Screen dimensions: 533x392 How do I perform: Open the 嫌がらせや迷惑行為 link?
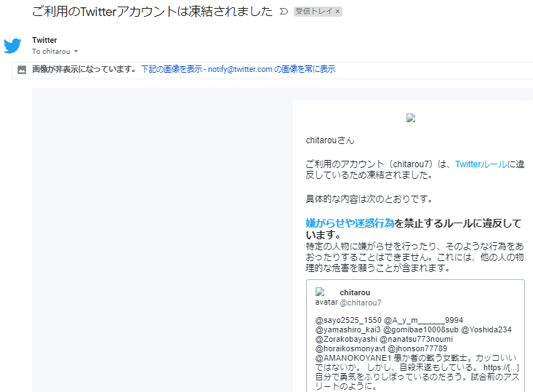tap(350, 223)
